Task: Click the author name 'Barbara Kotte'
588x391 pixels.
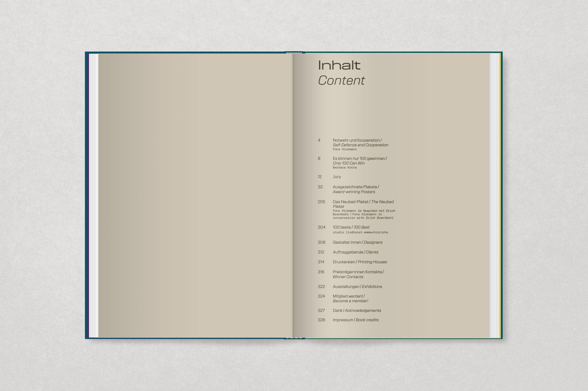Action: click(345, 167)
